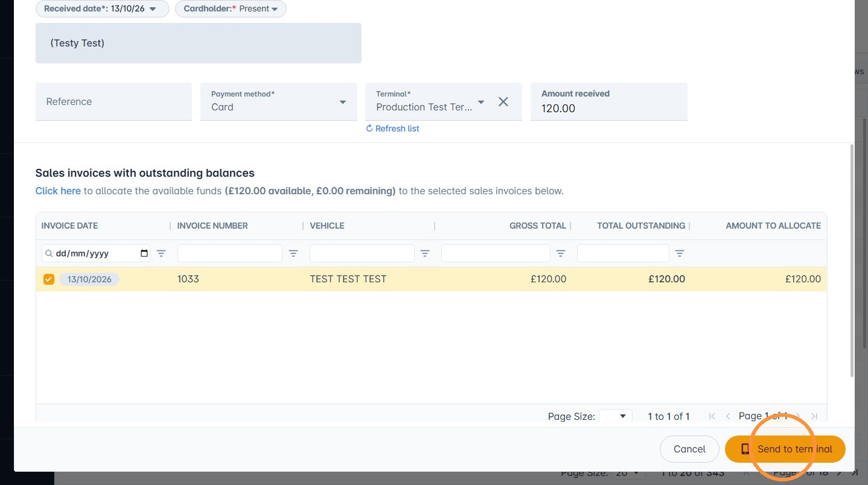Sort by the Gross Total column header
This screenshot has height=485, width=868.
538,226
